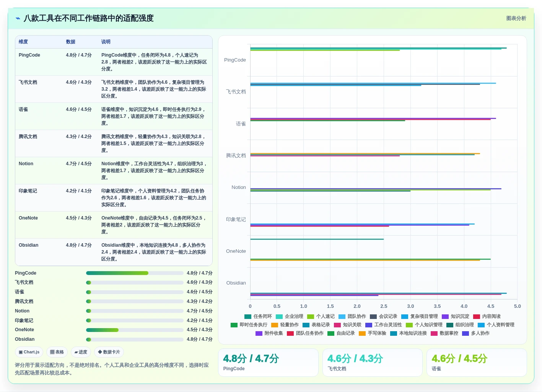
Task: Toggle 表格记录 legend entry
Action: [316, 325]
